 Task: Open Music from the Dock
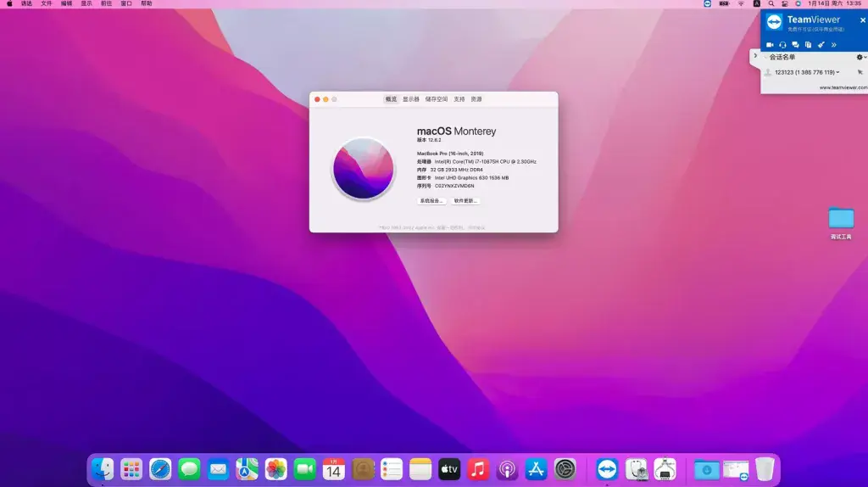click(478, 469)
